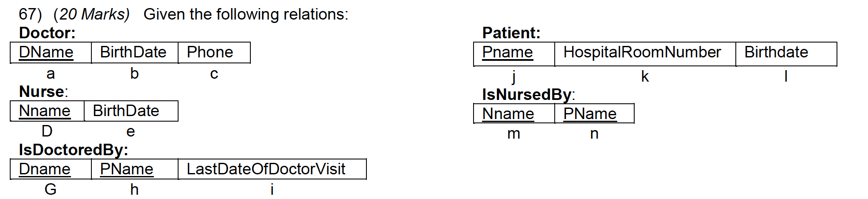The width and height of the screenshot is (868, 199).
Task: Click the Nname cell in IsNursedBy table
Action: (x=513, y=114)
